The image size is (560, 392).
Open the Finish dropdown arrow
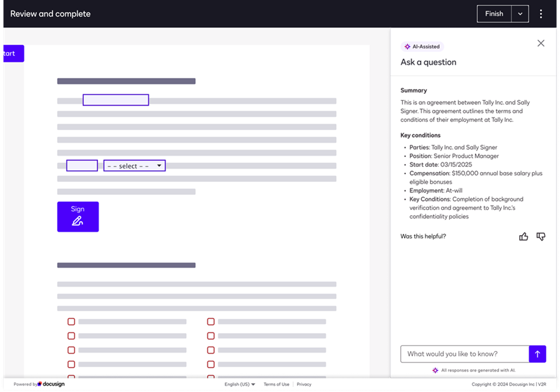pos(520,14)
